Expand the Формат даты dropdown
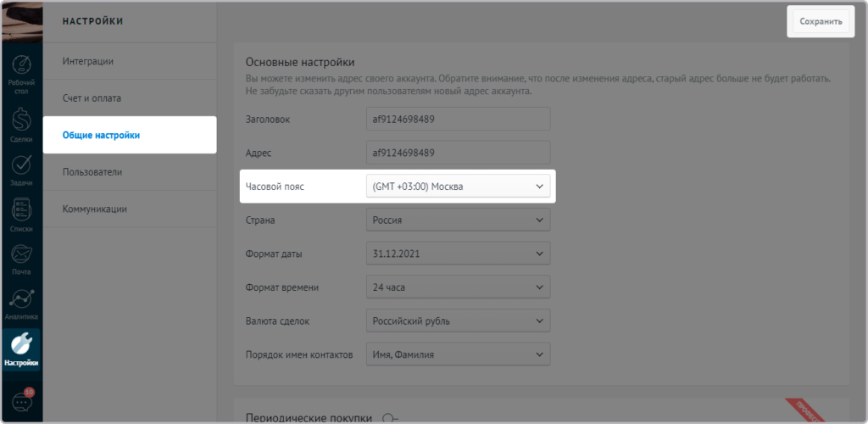 (458, 254)
